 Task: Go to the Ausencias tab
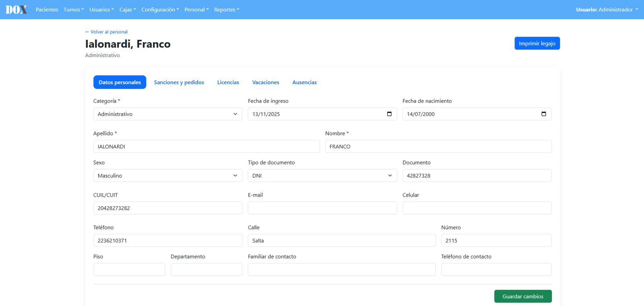click(x=304, y=82)
